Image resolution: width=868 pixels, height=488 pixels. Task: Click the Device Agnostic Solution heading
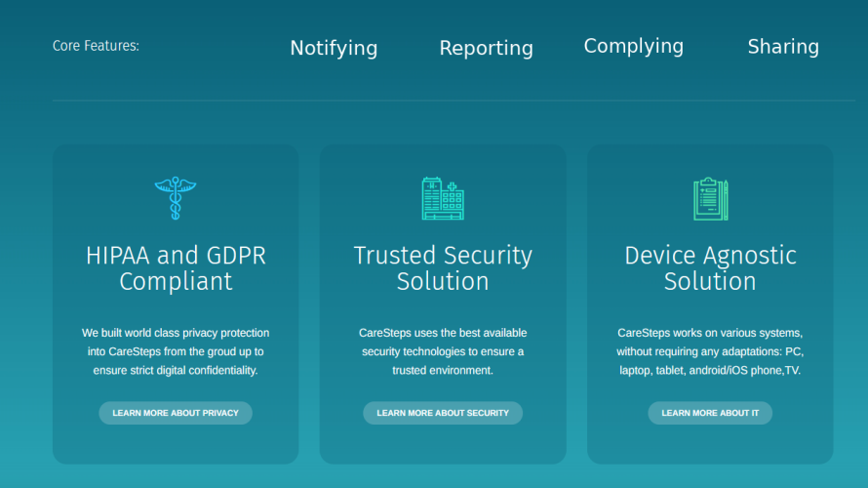pyautogui.click(x=710, y=268)
